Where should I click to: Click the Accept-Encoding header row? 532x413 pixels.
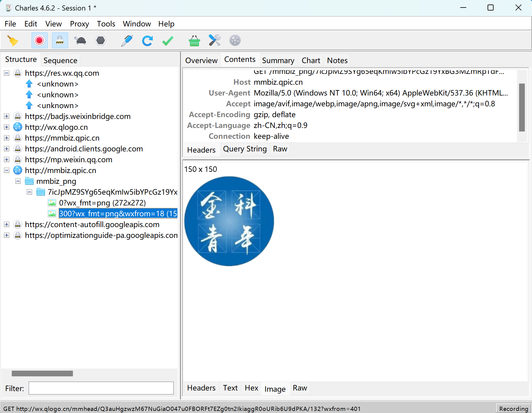pyautogui.click(x=350, y=114)
